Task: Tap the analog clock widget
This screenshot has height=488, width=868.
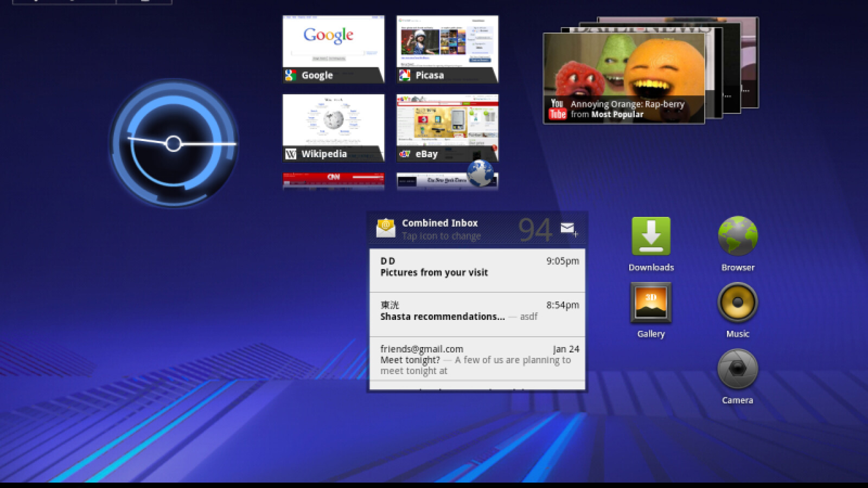Action: tap(174, 144)
